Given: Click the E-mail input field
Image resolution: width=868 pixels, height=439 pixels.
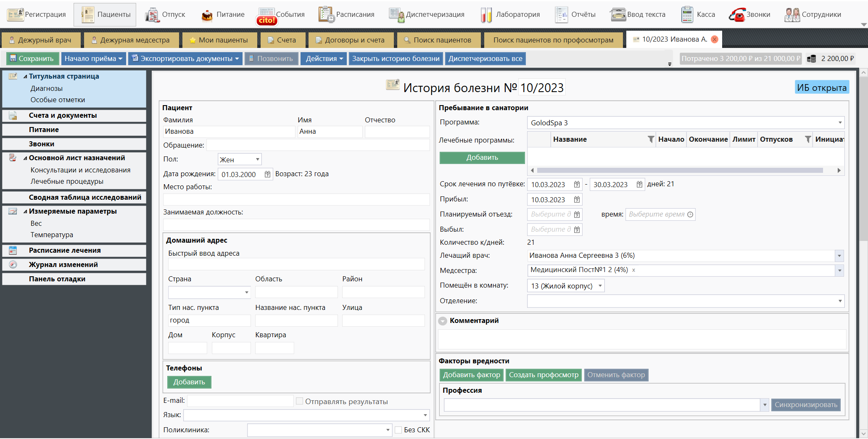Looking at the screenshot, I should click(240, 401).
